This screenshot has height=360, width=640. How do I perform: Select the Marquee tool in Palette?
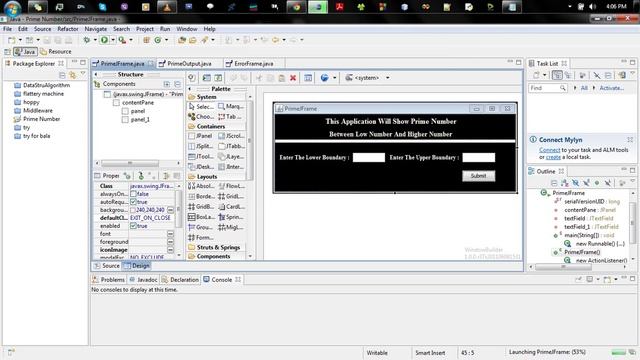coord(231,107)
